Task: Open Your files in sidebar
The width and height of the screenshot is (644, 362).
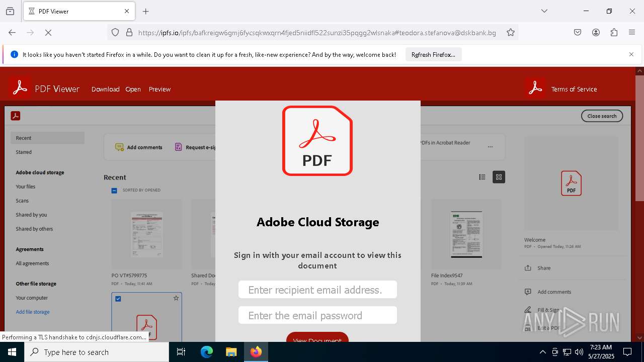Action: [x=25, y=187]
